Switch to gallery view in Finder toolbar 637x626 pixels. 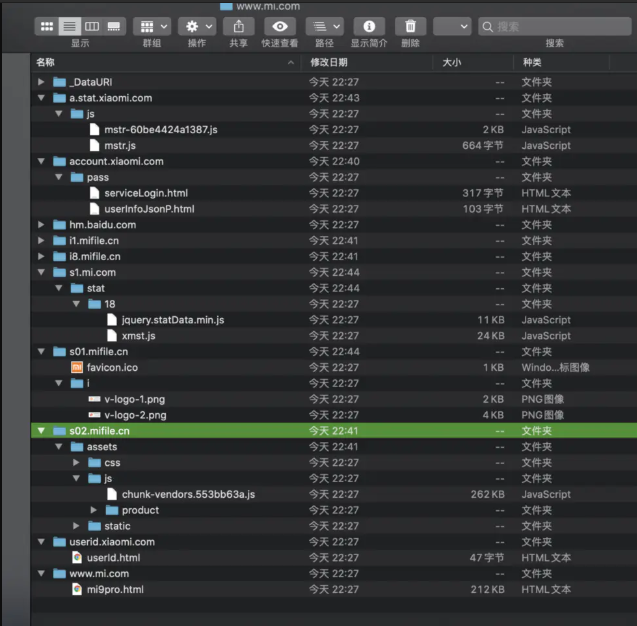tap(114, 26)
